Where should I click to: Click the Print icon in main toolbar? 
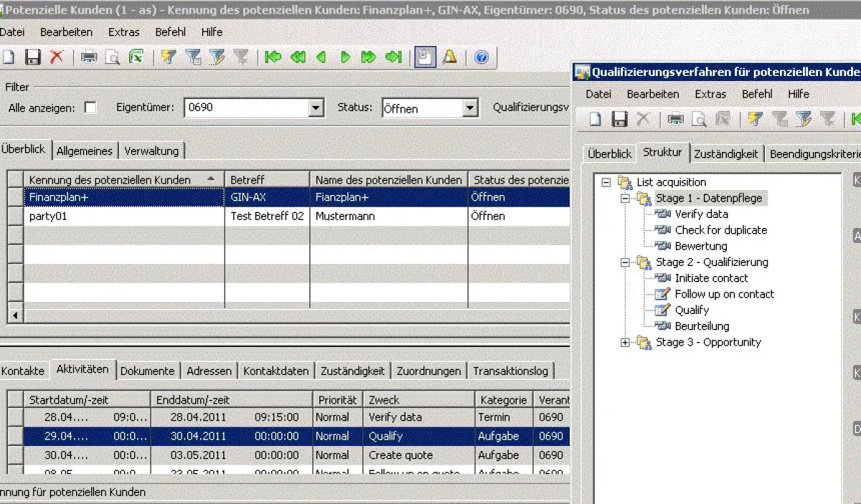[89, 57]
